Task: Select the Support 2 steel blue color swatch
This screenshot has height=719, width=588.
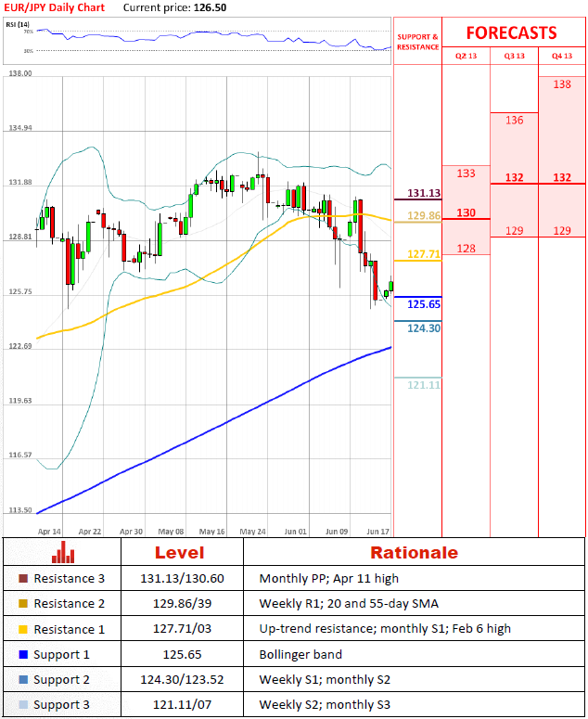Action: (23, 679)
